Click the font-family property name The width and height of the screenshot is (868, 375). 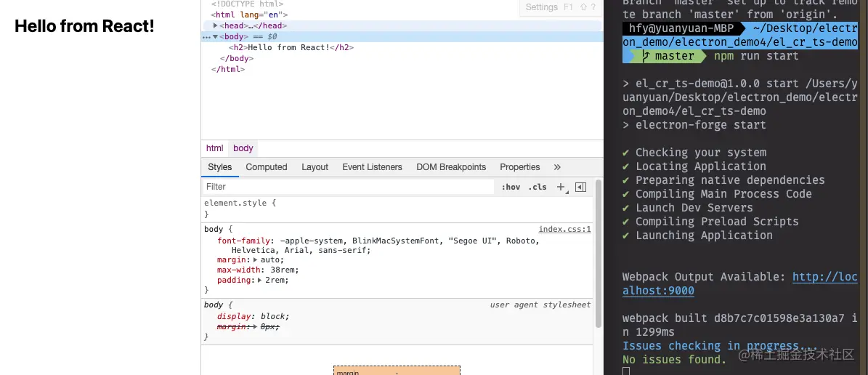tap(243, 241)
